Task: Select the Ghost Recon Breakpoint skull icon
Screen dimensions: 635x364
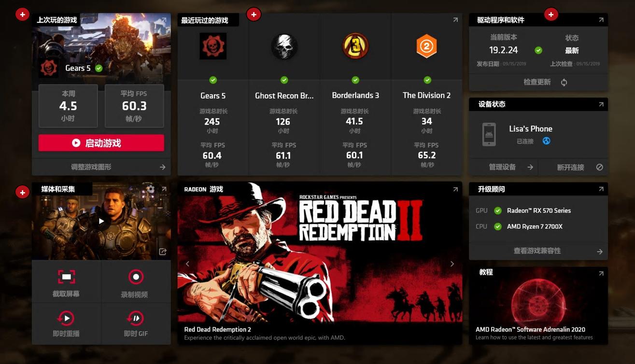Action: click(x=284, y=46)
